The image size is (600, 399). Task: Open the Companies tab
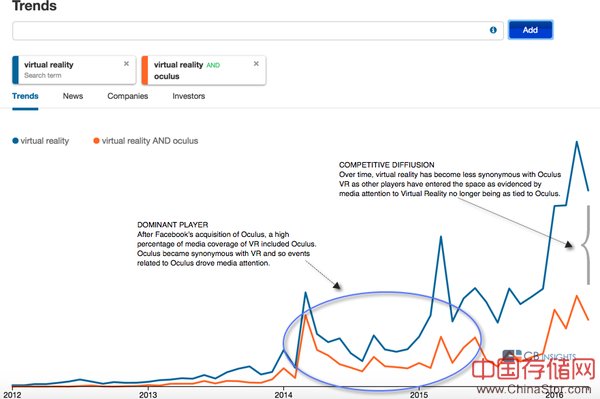[x=127, y=96]
